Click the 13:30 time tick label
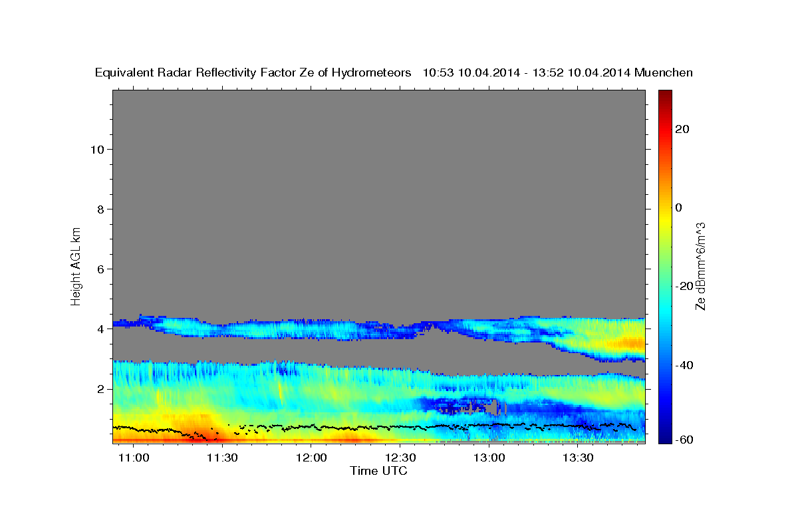Image resolution: width=798 pixels, height=532 pixels. [x=578, y=459]
